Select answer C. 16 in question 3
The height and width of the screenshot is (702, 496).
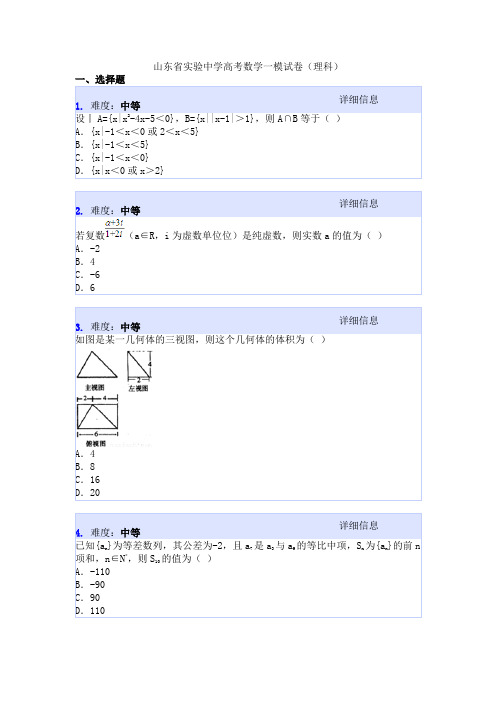click(88, 480)
